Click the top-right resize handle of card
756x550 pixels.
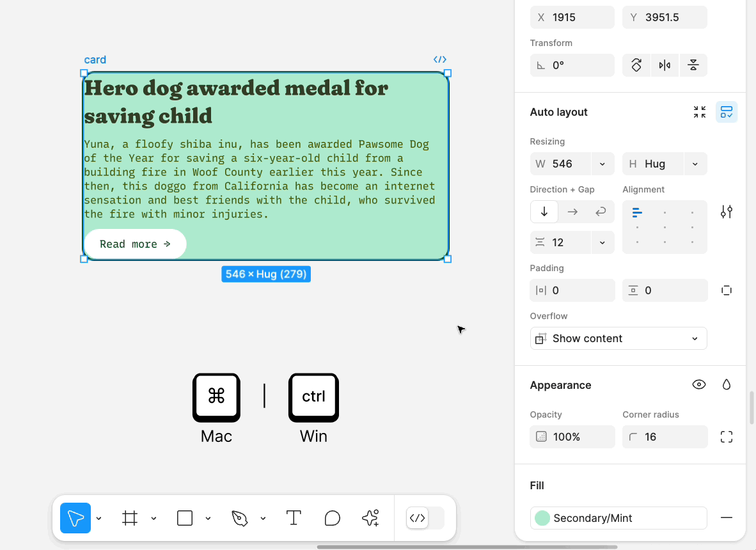[x=448, y=74]
